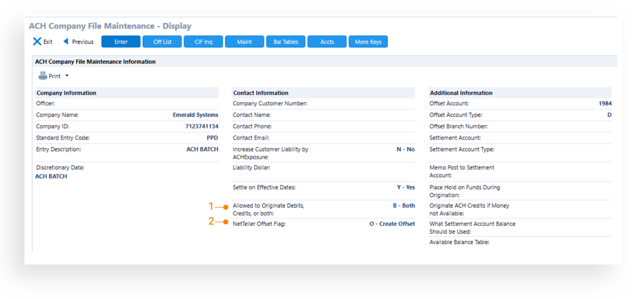
Task: Click the Offset Account value 1984
Action: coord(605,103)
